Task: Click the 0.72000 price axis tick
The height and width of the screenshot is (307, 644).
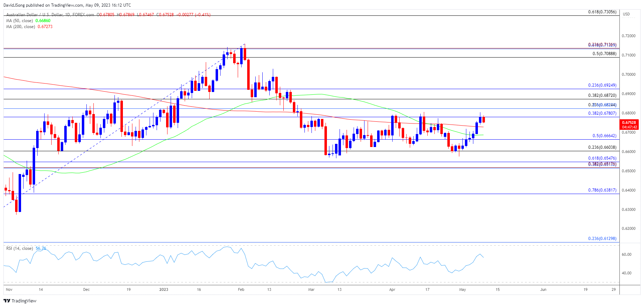Action: tap(629, 36)
